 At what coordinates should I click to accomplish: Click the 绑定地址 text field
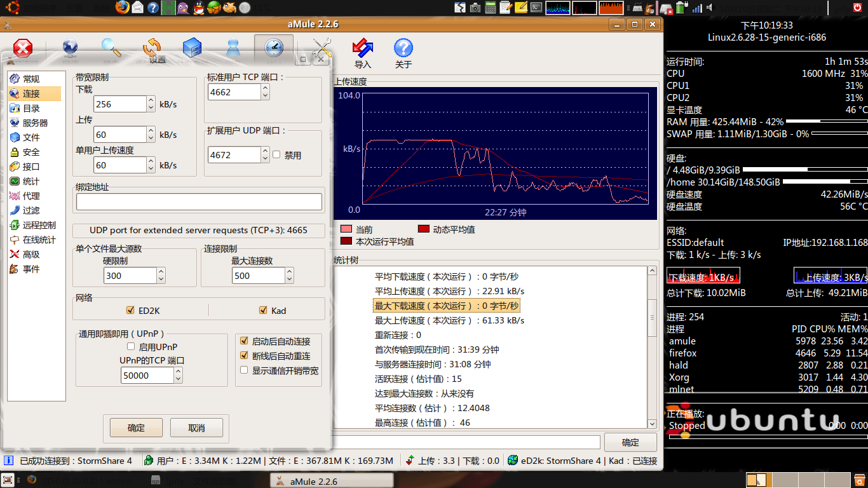[199, 202]
